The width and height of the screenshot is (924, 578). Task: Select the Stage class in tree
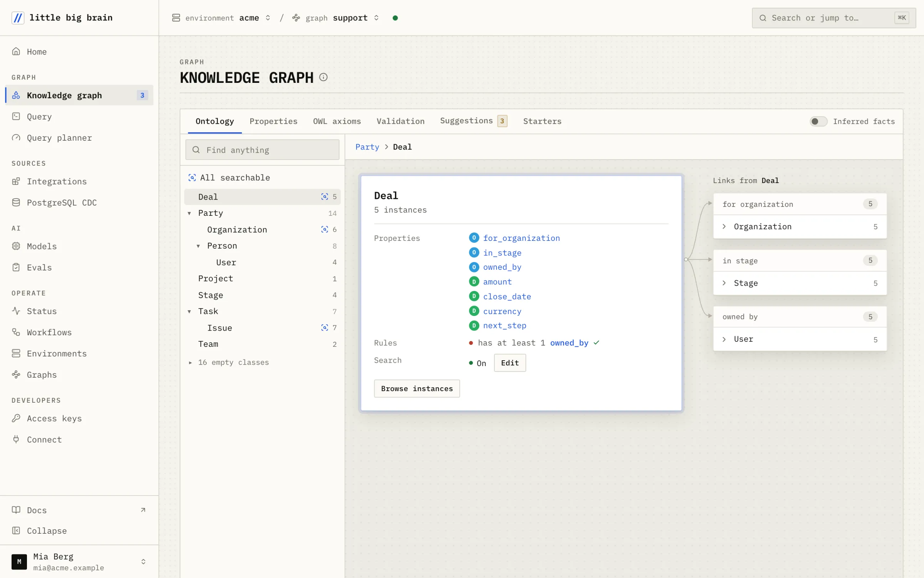tap(263, 295)
